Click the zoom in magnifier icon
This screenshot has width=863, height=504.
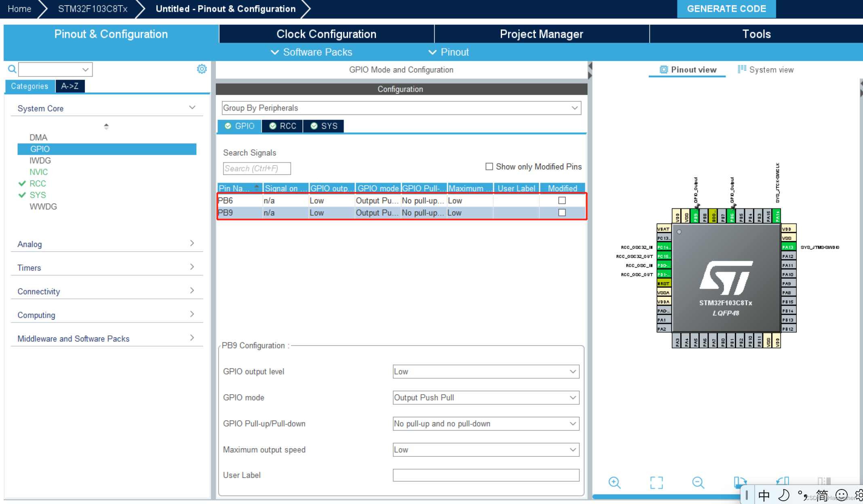pos(614,482)
